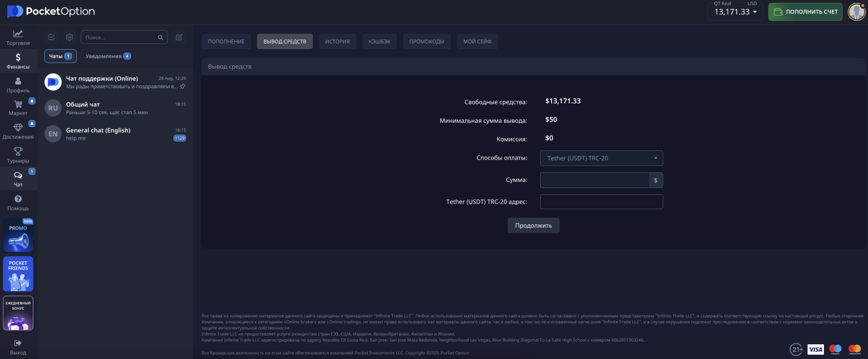This screenshot has height=359, width=868.
Task: Switch to the История tab
Action: pyautogui.click(x=337, y=41)
